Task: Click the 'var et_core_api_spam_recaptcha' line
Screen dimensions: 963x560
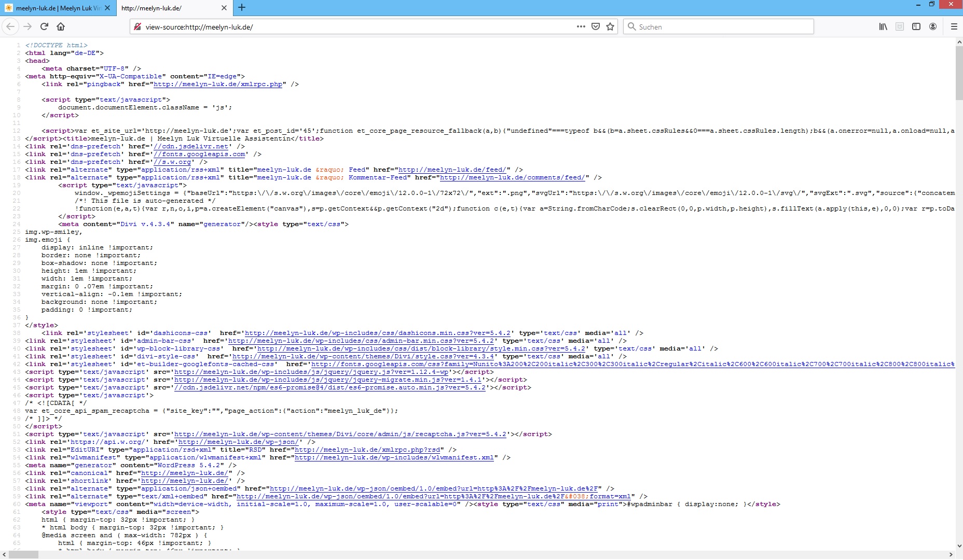Action: pyautogui.click(x=212, y=411)
